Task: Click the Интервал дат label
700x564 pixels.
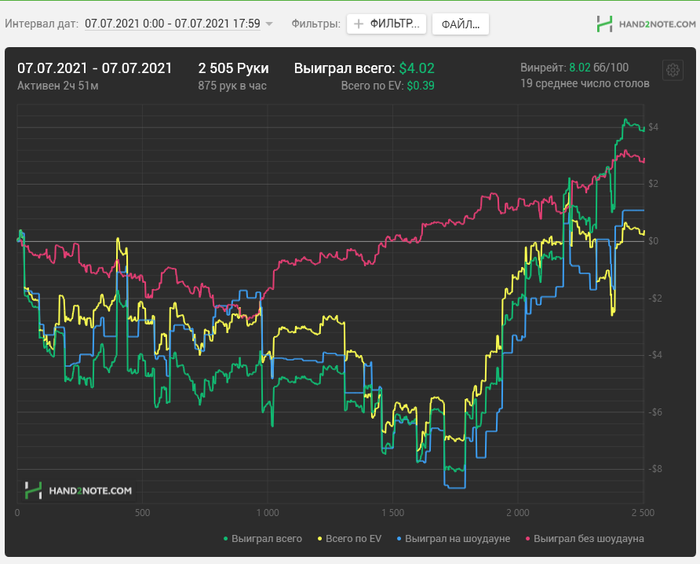Action: point(42,24)
